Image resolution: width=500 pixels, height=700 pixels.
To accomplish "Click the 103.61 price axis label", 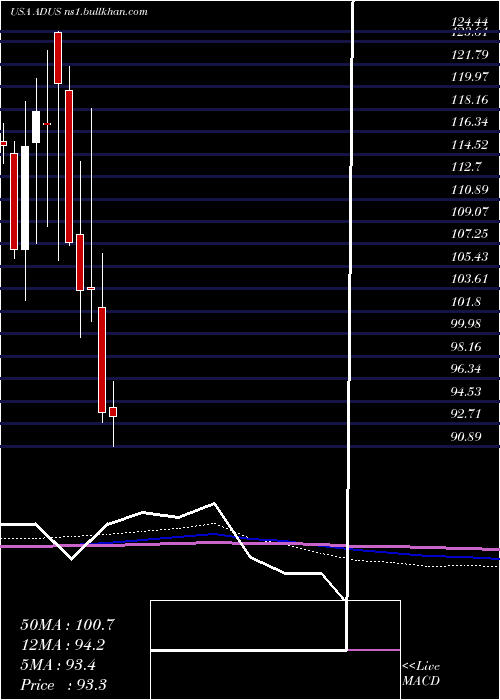I will tap(470, 279).
